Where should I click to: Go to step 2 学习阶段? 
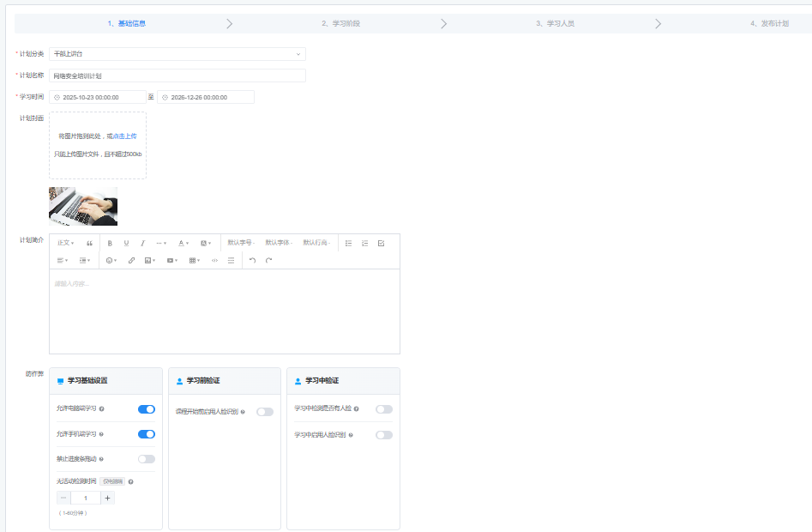click(340, 23)
